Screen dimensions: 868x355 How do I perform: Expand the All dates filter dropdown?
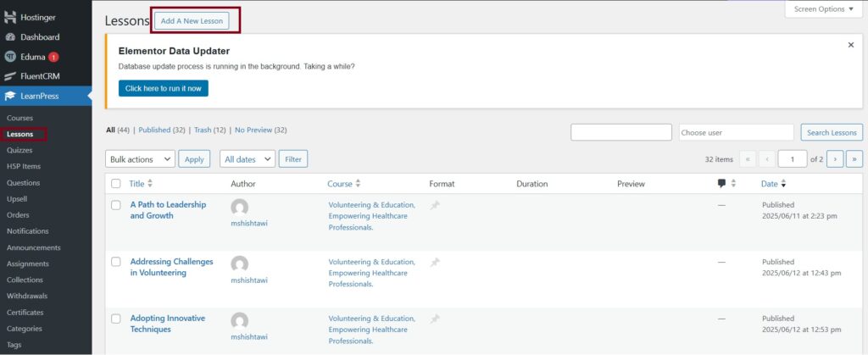point(248,158)
